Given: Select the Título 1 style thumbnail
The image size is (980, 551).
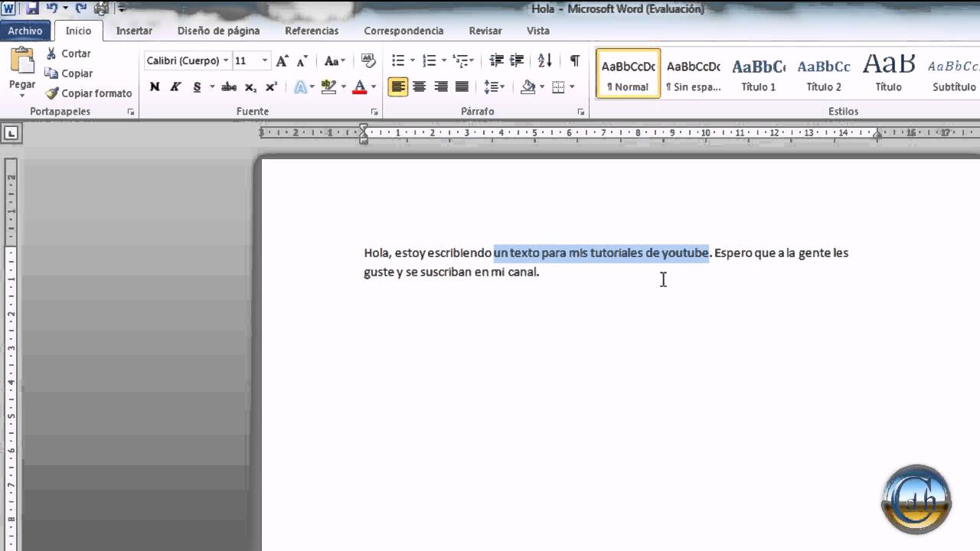Looking at the screenshot, I should [x=758, y=74].
